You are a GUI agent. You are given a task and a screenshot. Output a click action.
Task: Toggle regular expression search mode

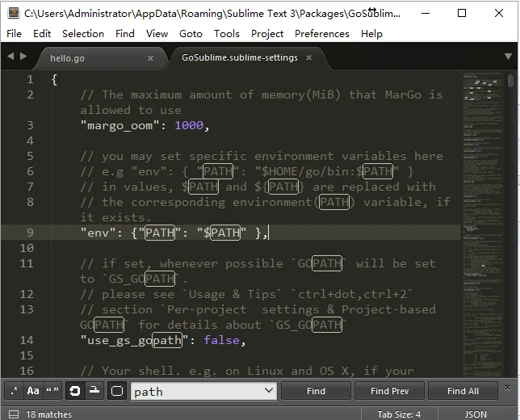coord(14,391)
